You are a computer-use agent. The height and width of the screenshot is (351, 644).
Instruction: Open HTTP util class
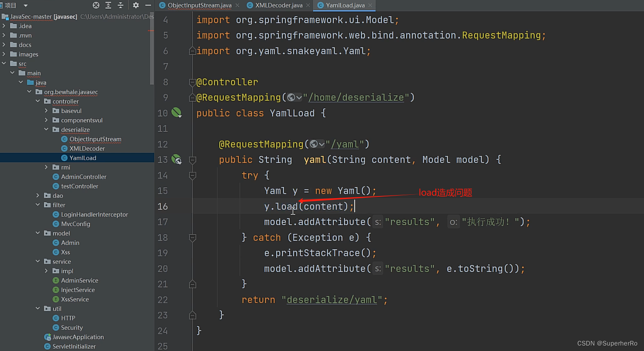[68, 318]
